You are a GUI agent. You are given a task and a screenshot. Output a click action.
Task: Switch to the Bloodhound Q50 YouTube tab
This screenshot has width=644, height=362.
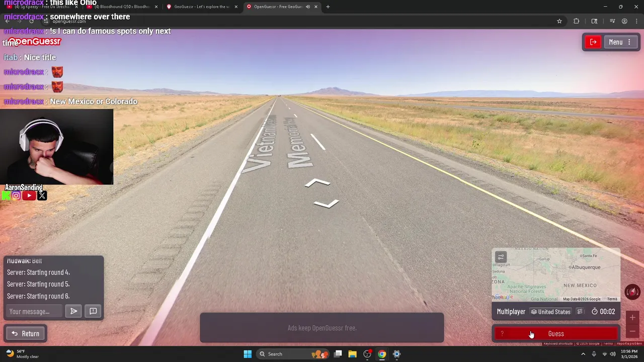tap(121, 7)
